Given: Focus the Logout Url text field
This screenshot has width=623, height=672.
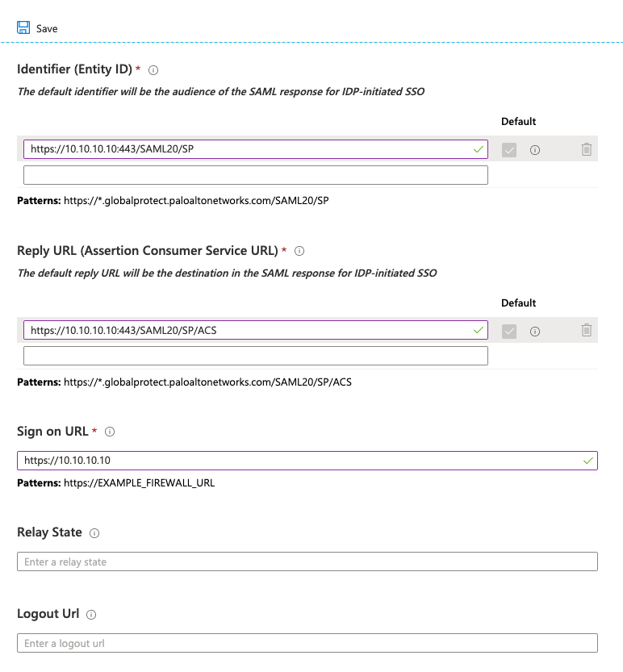Looking at the screenshot, I should (307, 643).
